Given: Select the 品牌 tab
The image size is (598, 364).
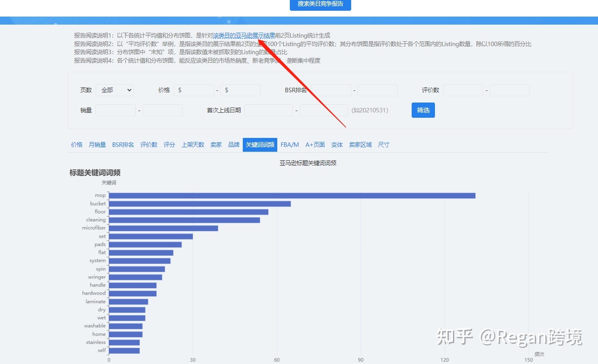Looking at the screenshot, I should (234, 145).
